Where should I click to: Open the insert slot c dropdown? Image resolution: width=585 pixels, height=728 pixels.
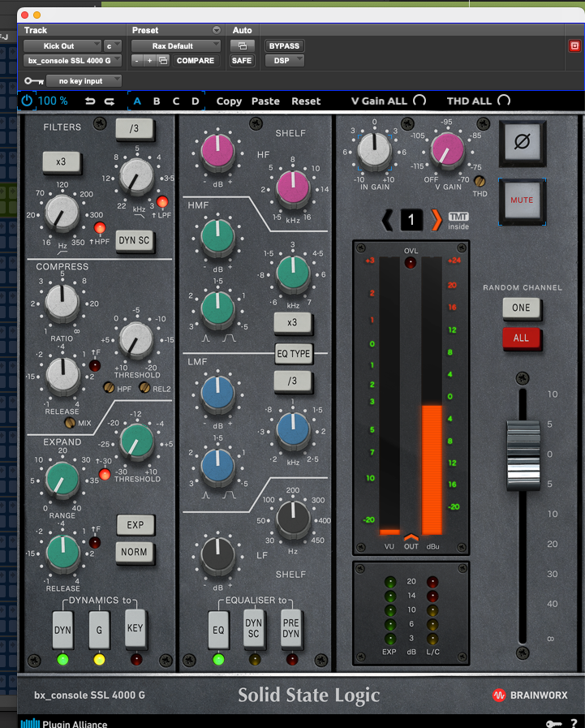pos(112,46)
